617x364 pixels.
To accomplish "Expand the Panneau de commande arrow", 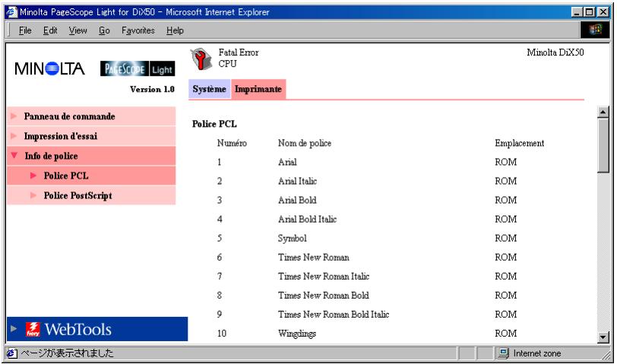I will coord(14,116).
